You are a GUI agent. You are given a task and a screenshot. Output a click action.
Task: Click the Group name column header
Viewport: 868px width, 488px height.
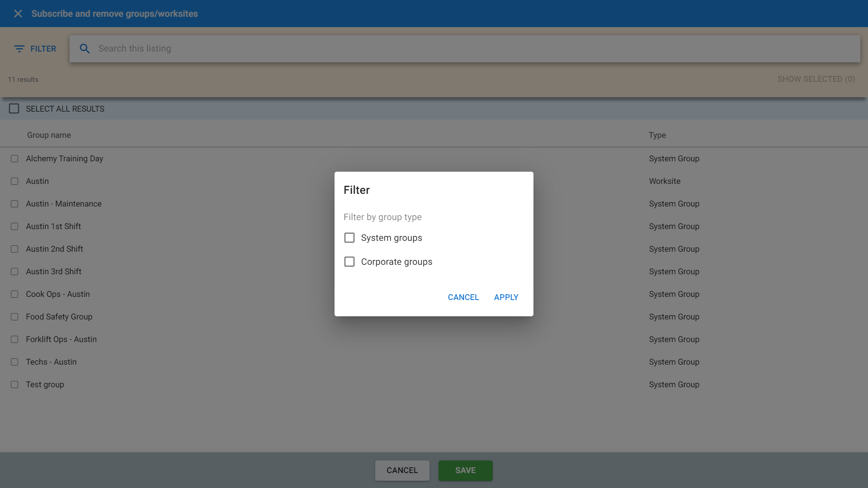pyautogui.click(x=49, y=135)
